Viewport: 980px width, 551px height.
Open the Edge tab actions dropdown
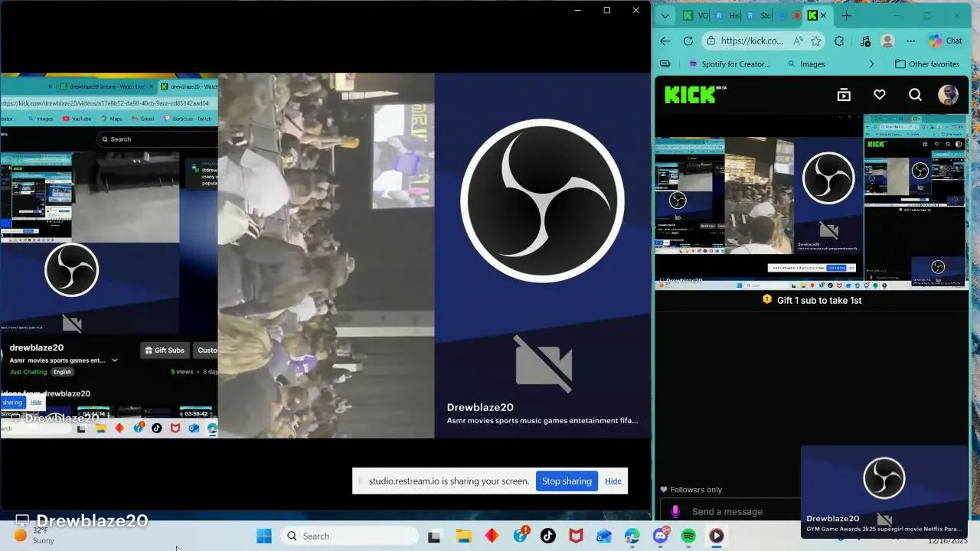pos(665,15)
